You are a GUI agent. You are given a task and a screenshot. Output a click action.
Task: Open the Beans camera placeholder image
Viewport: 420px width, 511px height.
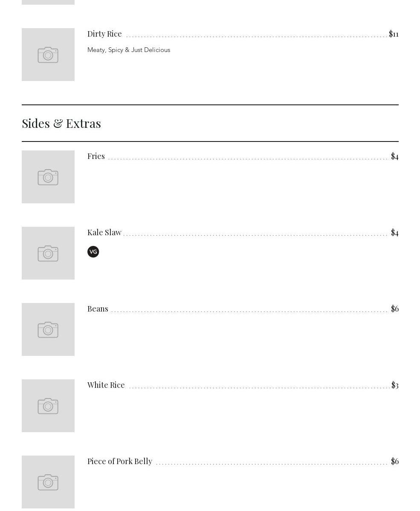pos(48,330)
